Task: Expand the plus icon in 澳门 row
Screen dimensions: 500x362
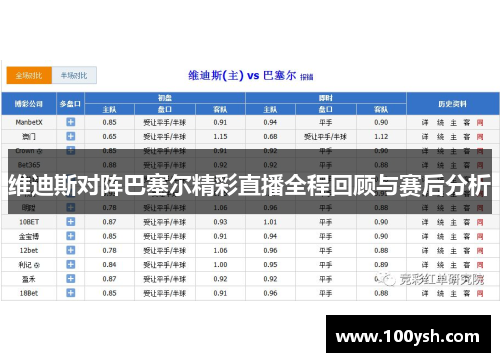Action: tap(71, 136)
